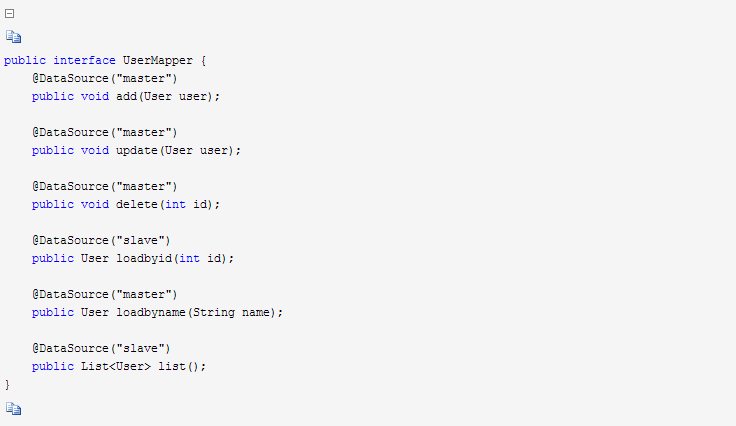Click the delete(int id) method declaration
736x426 pixels.
click(126, 205)
